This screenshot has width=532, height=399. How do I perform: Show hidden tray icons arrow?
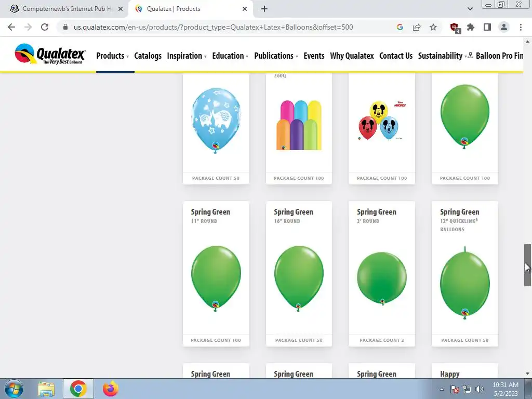point(442,389)
